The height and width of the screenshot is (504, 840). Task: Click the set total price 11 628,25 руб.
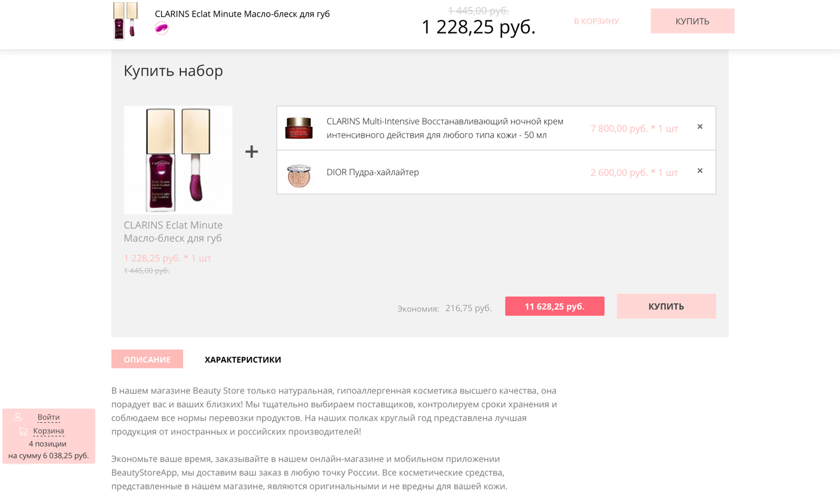point(554,306)
